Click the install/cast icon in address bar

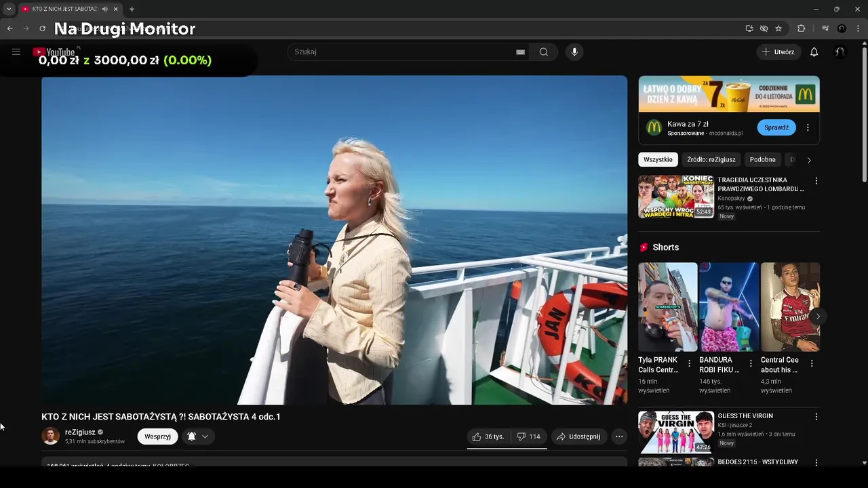[x=749, y=28]
